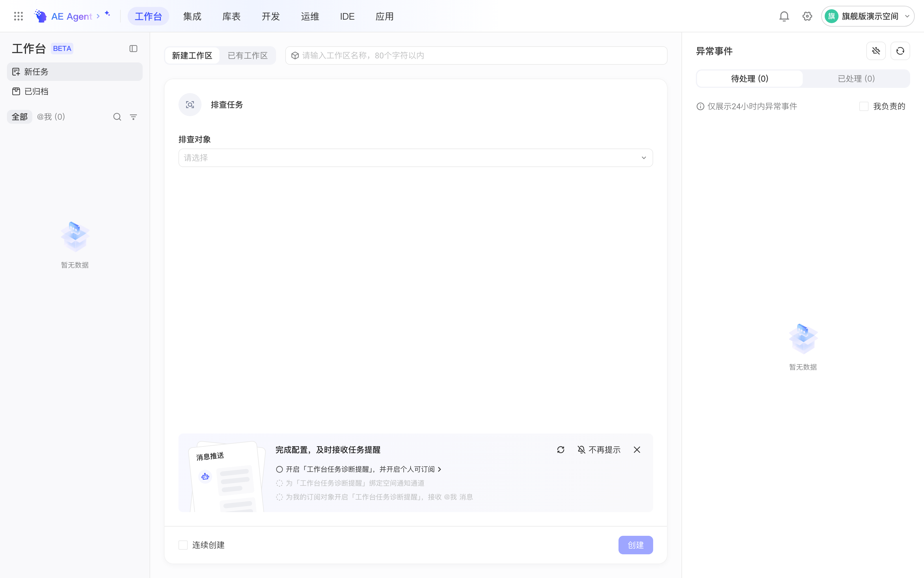The width and height of the screenshot is (924, 578).
Task: Open 运维 top menu
Action: 310,16
